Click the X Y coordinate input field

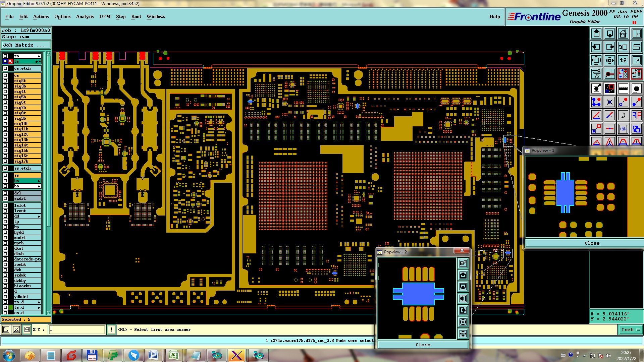(77, 329)
